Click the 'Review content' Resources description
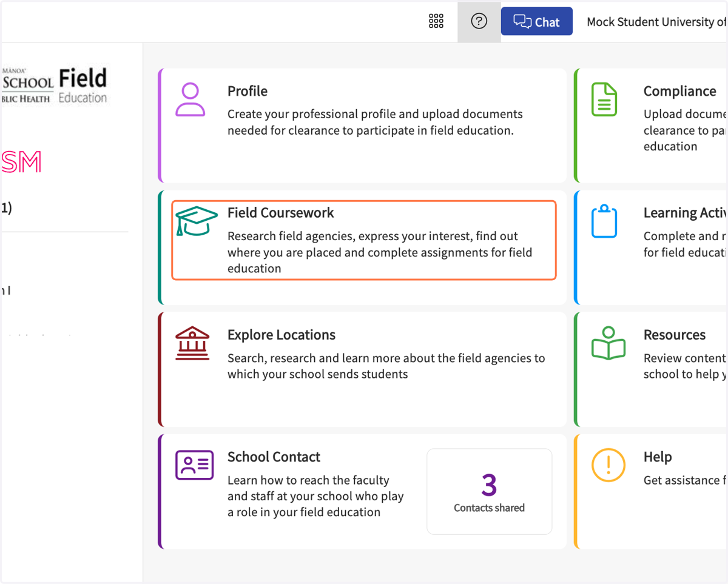Screen dimensions: 728x584 point(686,366)
